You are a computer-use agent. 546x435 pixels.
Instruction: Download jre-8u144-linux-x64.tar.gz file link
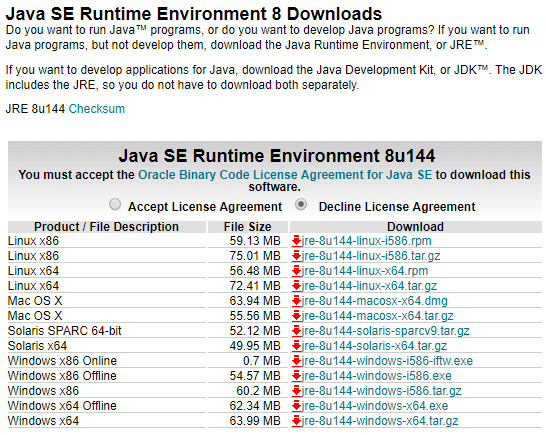tap(369, 286)
